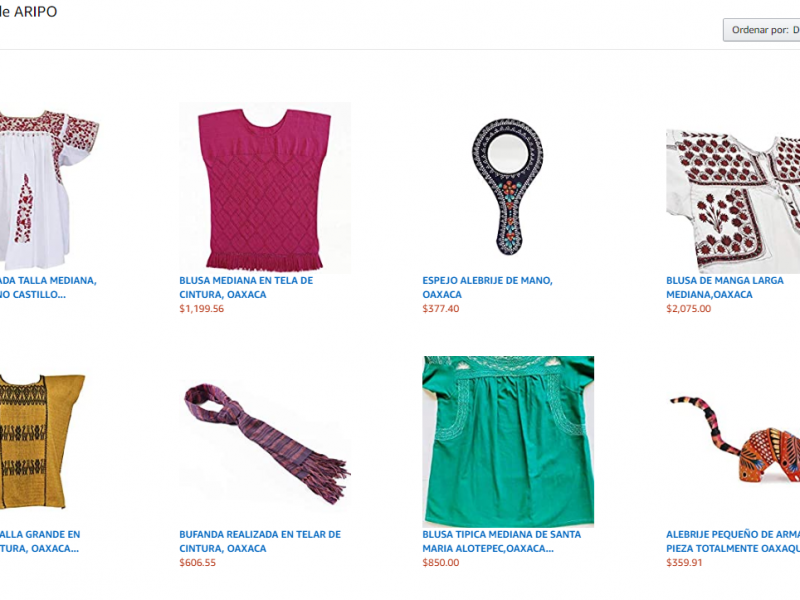Click the $850.00 price of green blouse

[x=441, y=563]
